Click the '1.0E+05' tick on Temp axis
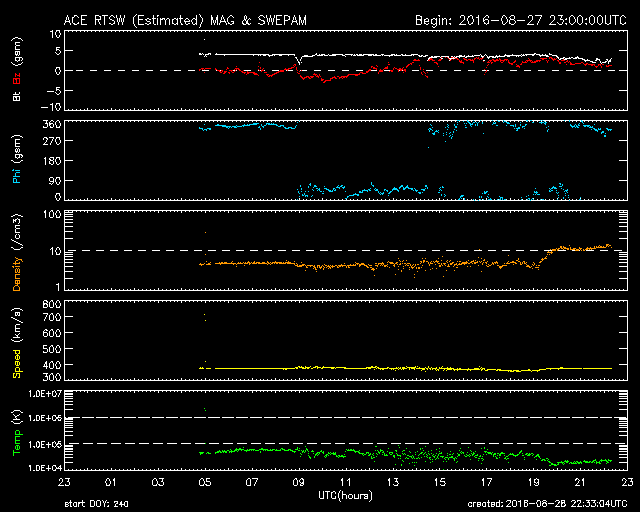 (x=45, y=444)
